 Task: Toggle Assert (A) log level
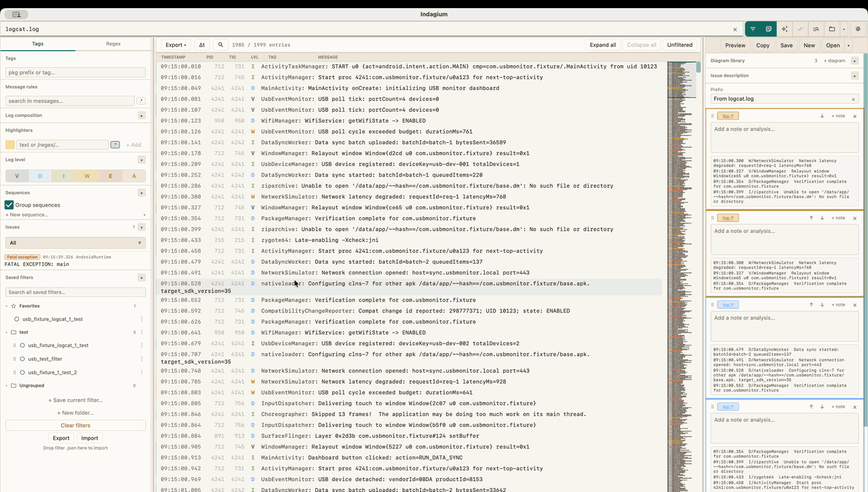point(134,176)
